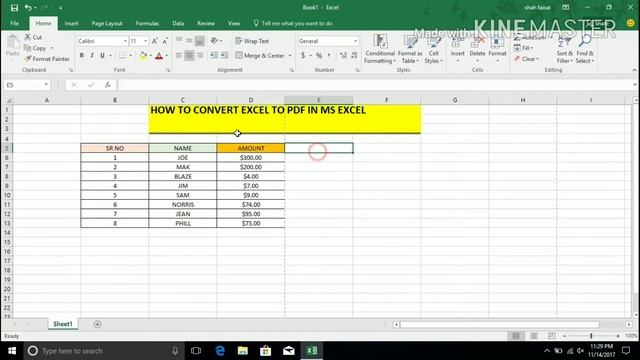
Task: Open the General number format dropdown
Action: pyautogui.click(x=356, y=41)
